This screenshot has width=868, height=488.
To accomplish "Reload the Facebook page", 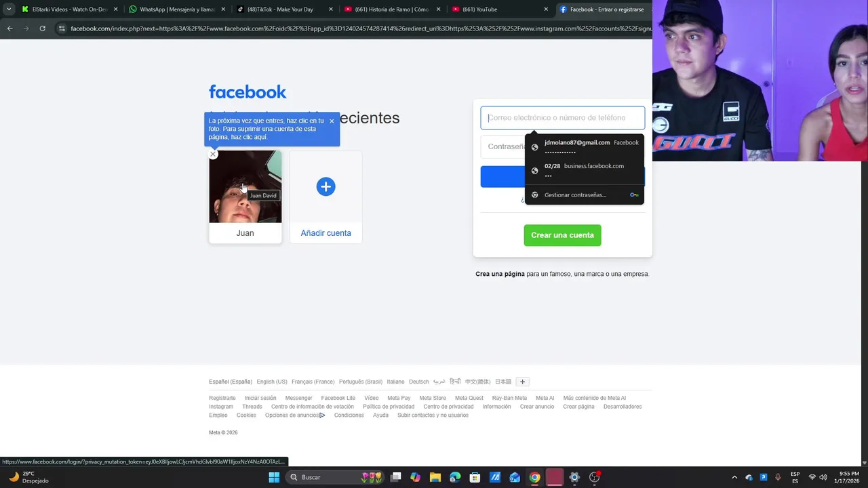I will pos(42,28).
